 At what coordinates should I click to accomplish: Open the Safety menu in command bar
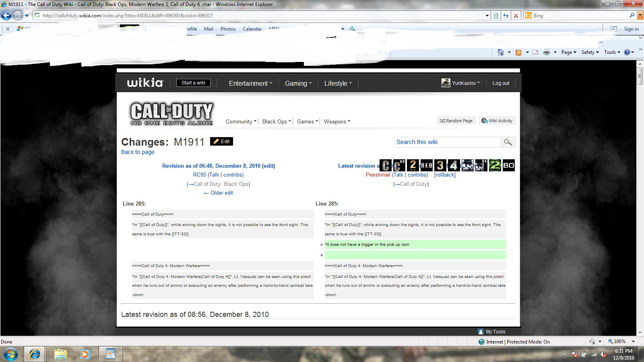[x=590, y=52]
